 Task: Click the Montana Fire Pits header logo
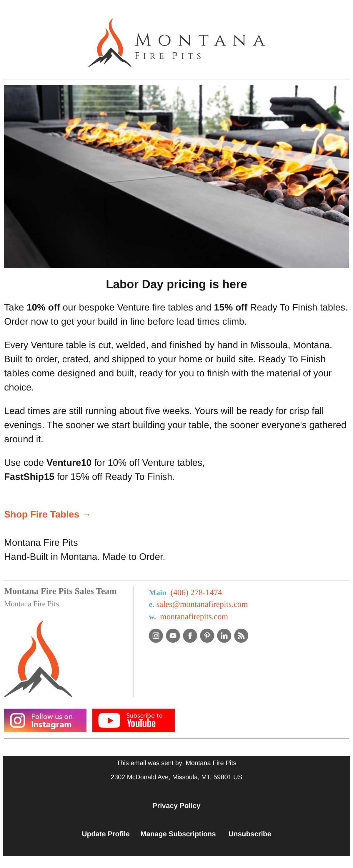click(176, 43)
